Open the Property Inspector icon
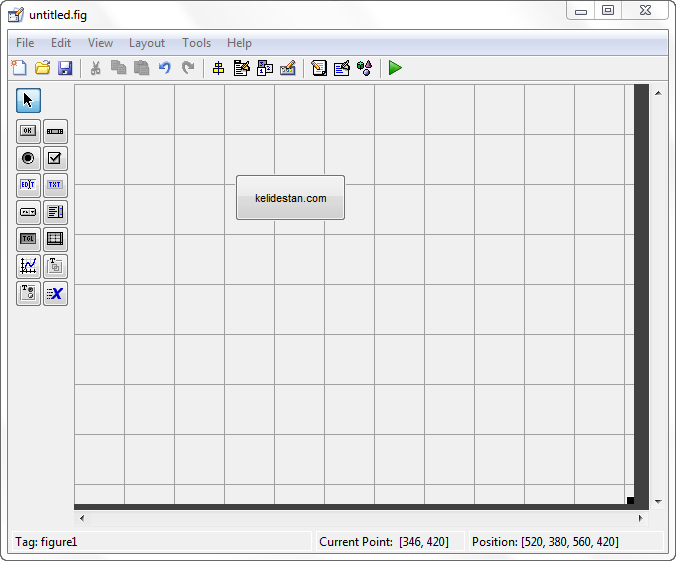Screen dimensions: 676x561 (x=342, y=68)
